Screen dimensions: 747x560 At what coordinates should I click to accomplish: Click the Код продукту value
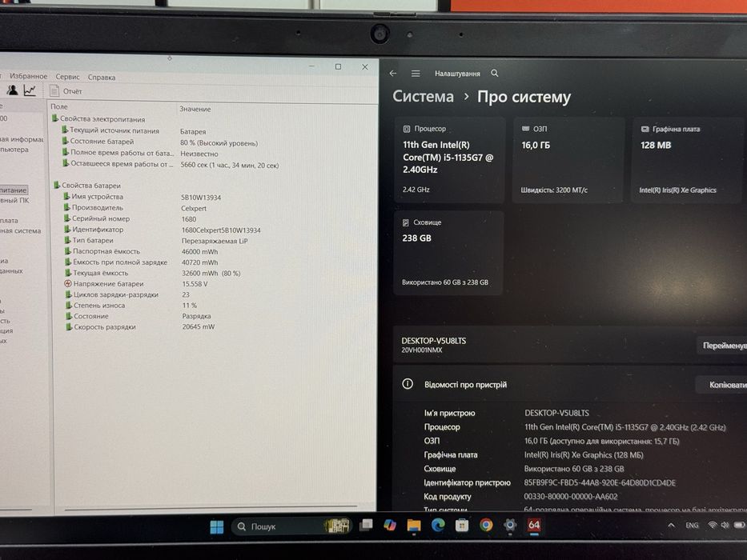click(x=570, y=497)
